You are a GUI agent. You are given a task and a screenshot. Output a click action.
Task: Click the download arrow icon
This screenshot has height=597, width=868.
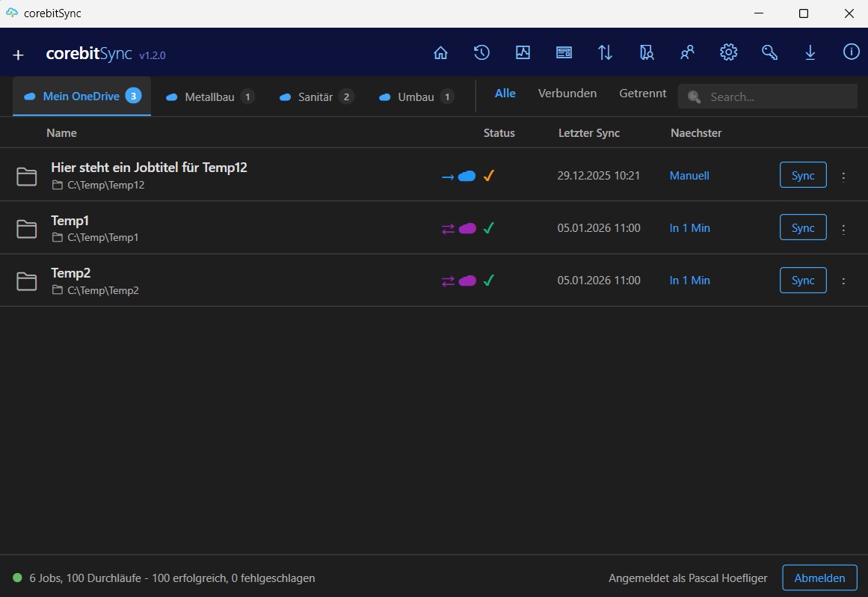810,52
